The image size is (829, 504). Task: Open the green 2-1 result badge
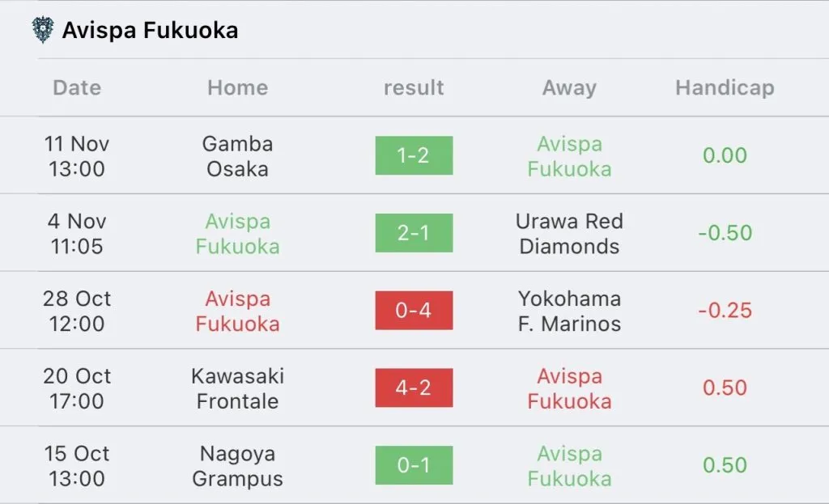tap(414, 233)
